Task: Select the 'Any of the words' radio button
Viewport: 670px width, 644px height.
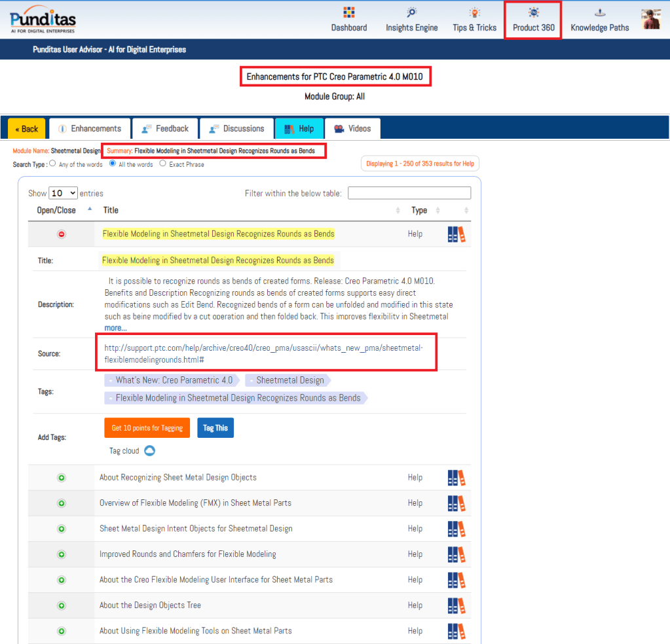Action: coord(53,164)
